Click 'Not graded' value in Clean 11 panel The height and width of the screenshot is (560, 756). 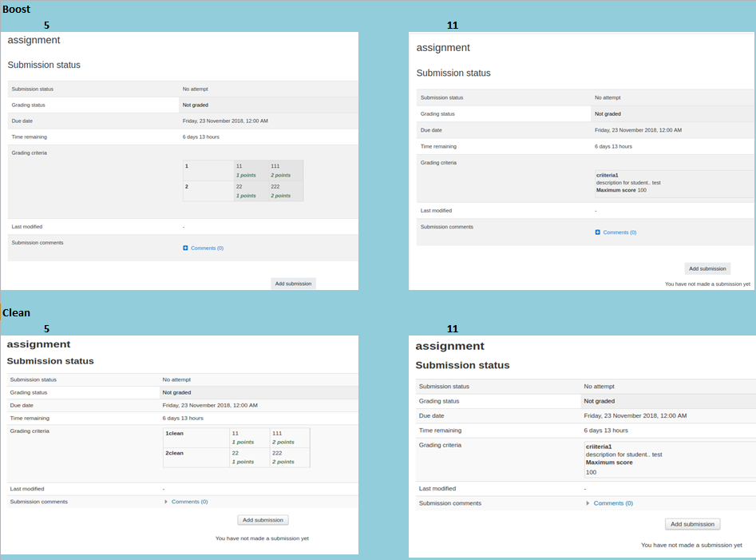[600, 401]
